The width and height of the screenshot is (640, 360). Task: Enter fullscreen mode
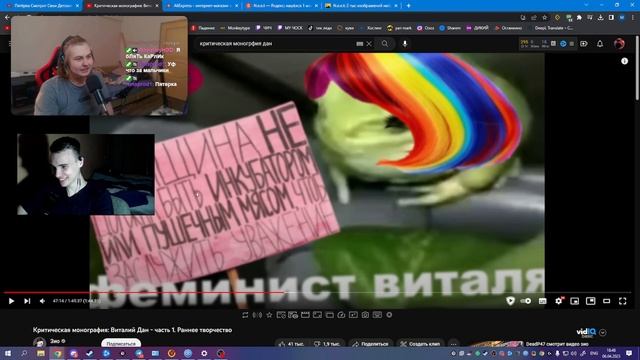(x=622, y=301)
